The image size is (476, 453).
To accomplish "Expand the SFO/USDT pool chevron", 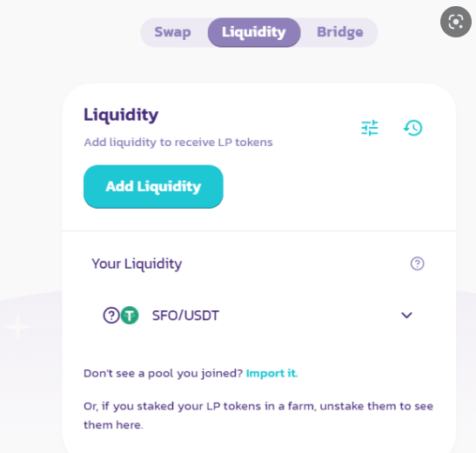I will pyautogui.click(x=406, y=315).
